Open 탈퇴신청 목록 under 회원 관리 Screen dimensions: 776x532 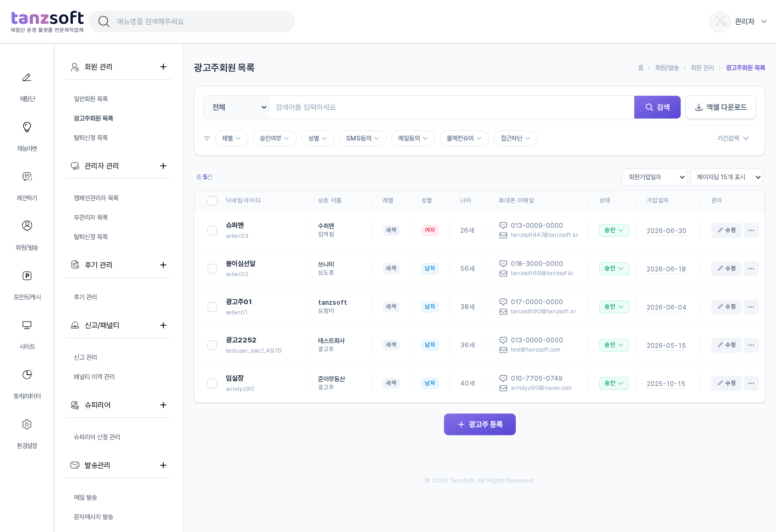tap(91, 138)
